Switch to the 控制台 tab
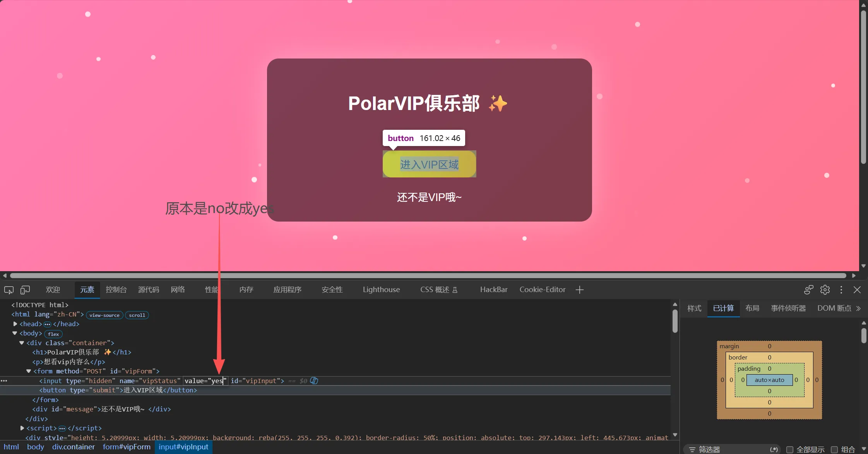 116,290
